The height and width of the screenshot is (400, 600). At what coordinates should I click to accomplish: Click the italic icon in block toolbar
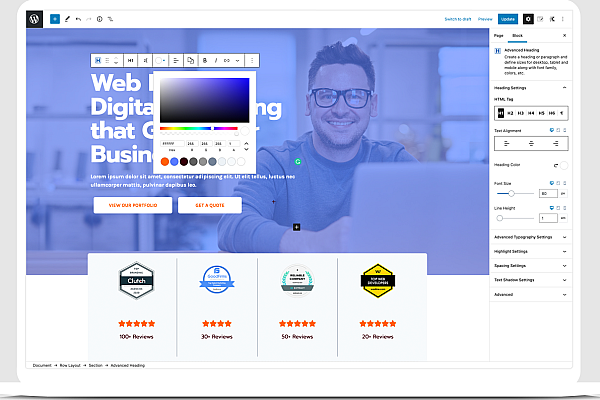point(215,61)
